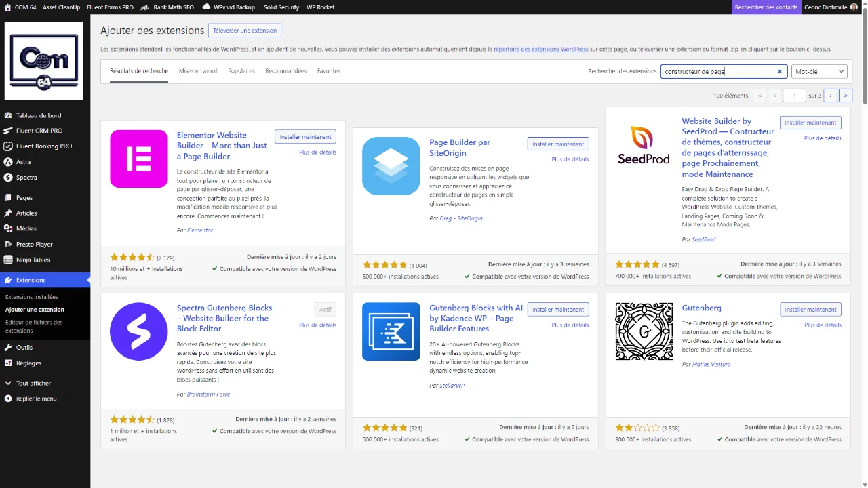
Task: Clear the plugin search field with X
Action: point(779,71)
